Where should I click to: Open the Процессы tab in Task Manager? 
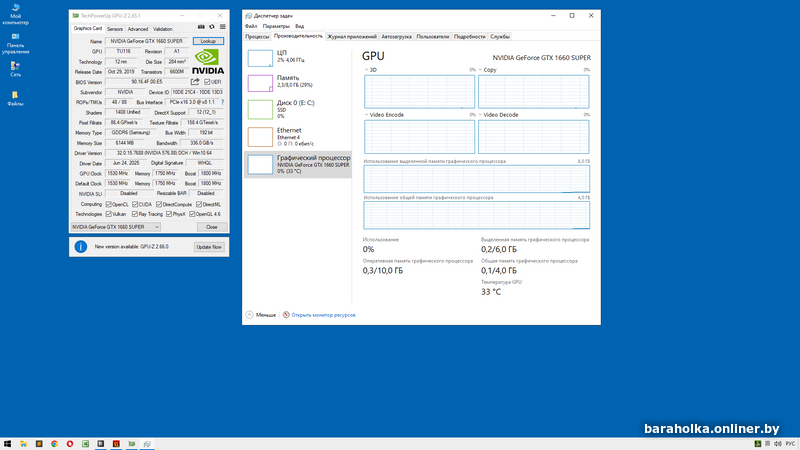coord(257,37)
